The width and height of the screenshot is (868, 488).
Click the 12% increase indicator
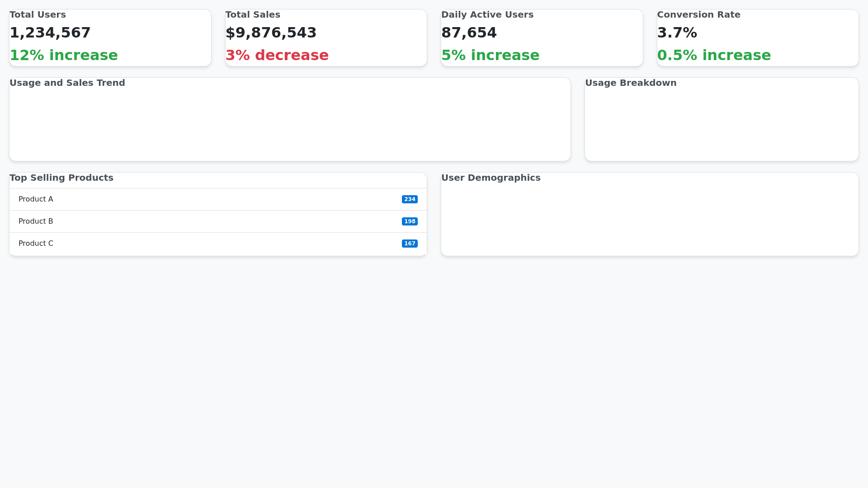[64, 55]
